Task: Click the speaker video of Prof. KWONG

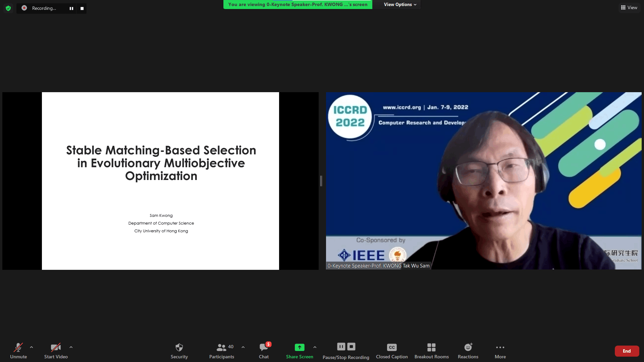Action: 484,181
